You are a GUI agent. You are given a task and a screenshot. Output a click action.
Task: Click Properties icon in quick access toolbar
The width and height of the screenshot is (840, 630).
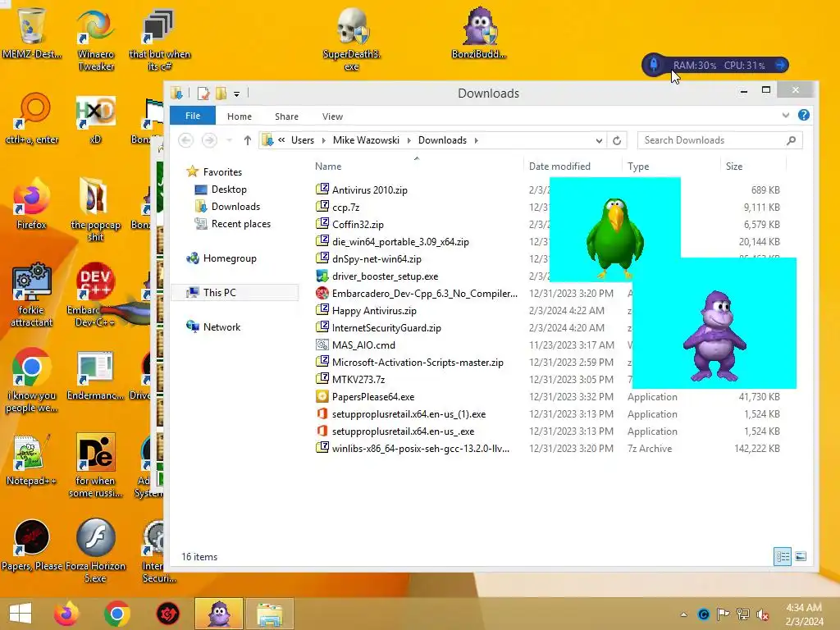(203, 94)
